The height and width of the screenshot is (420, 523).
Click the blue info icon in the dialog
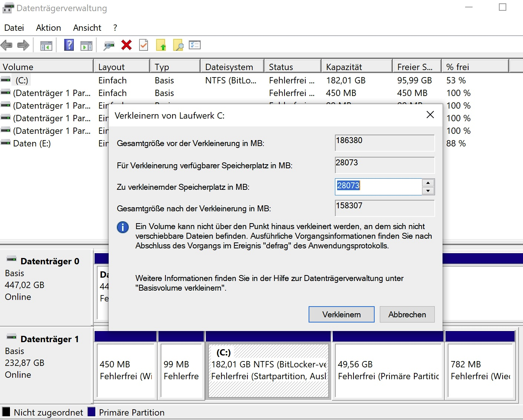click(123, 227)
